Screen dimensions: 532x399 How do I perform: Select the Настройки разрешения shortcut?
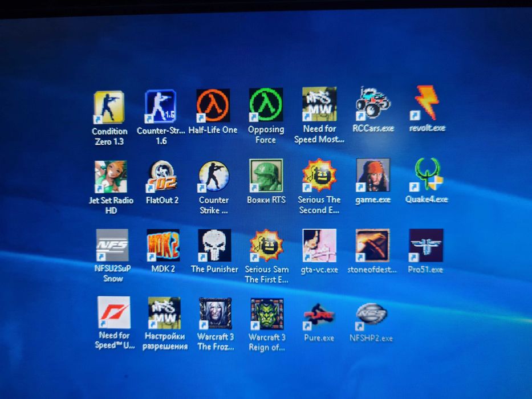[165, 313]
